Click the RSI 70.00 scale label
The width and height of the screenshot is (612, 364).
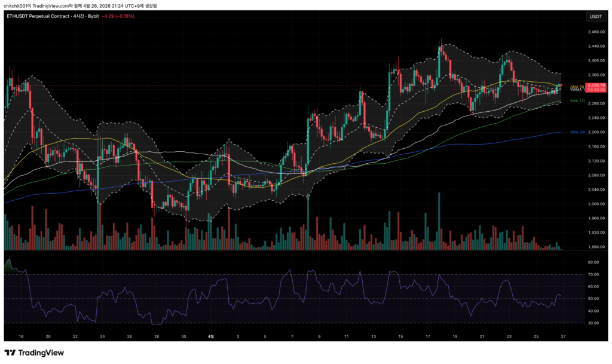[593, 274]
